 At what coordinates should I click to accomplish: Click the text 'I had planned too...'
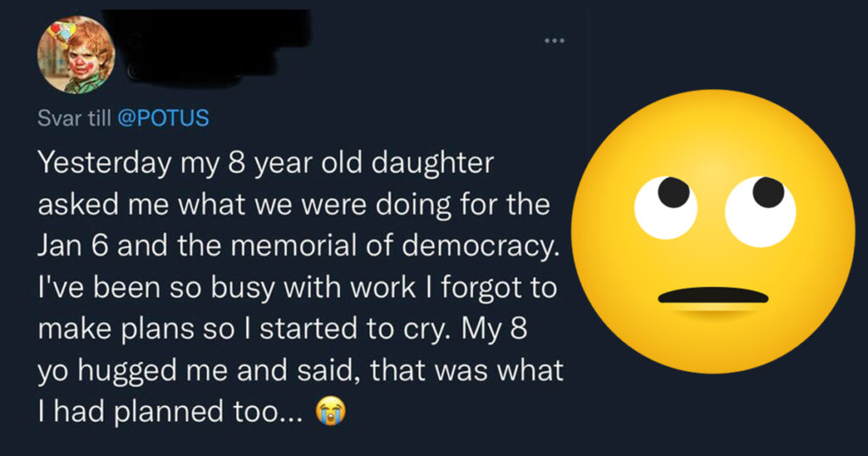pos(170,412)
